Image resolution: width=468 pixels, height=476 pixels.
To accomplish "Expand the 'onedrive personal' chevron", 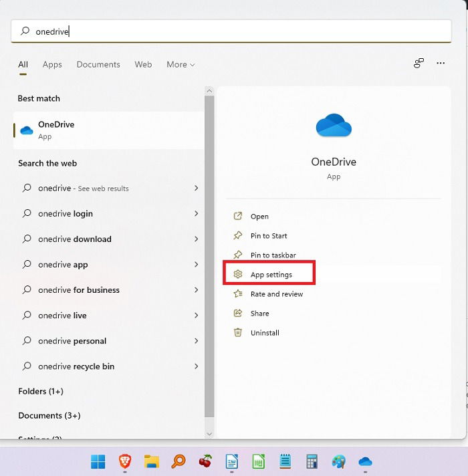I will tap(197, 341).
